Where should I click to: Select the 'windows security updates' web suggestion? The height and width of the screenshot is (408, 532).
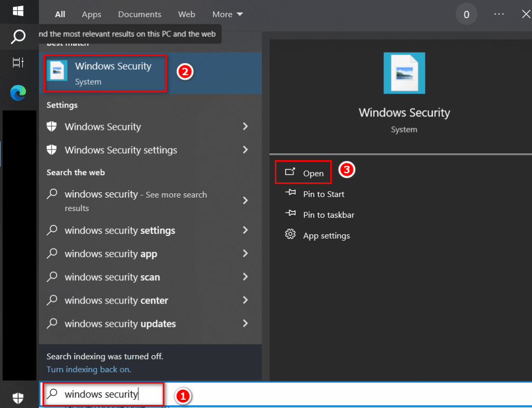coord(150,323)
